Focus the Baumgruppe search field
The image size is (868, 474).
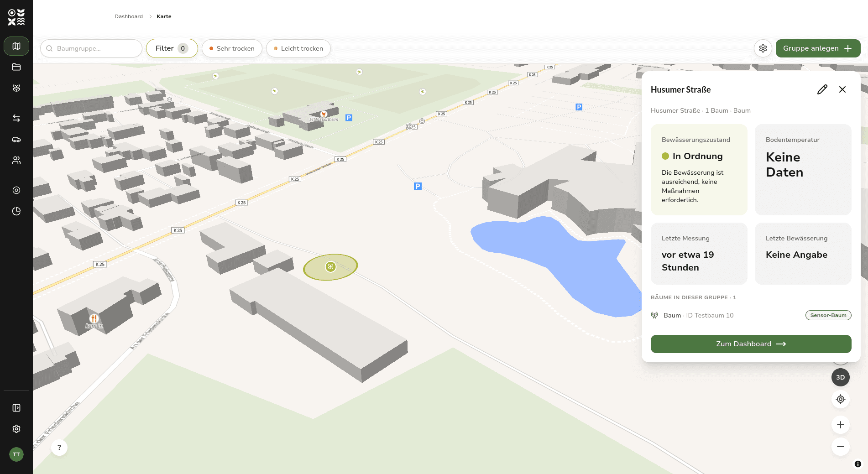91,48
